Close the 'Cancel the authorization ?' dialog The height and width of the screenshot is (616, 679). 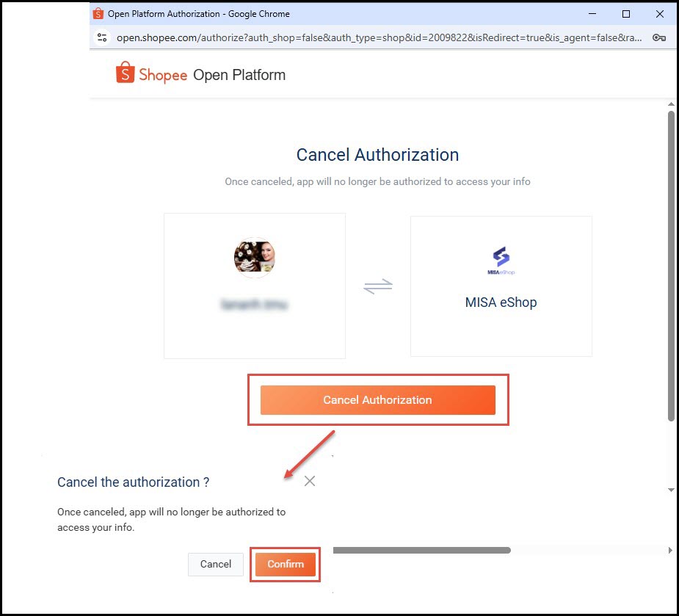click(x=310, y=481)
